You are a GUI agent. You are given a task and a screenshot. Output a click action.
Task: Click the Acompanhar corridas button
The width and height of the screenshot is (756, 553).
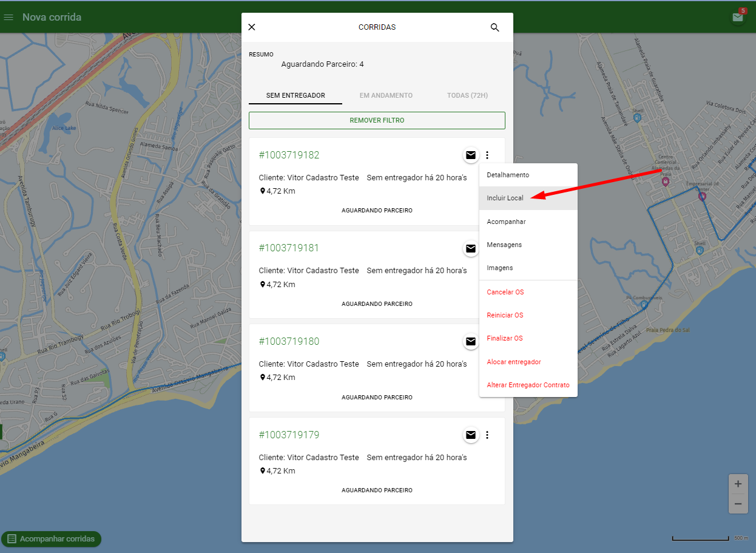(52, 539)
